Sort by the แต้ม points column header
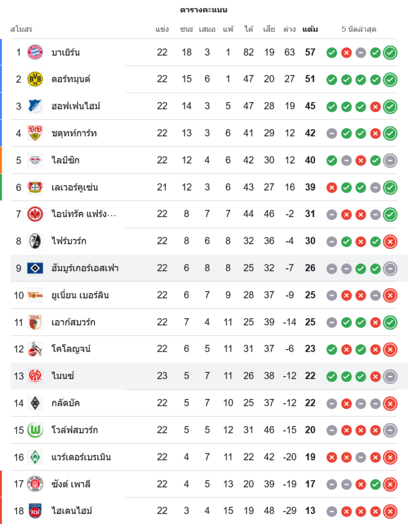The image size is (408, 532). coord(310,29)
